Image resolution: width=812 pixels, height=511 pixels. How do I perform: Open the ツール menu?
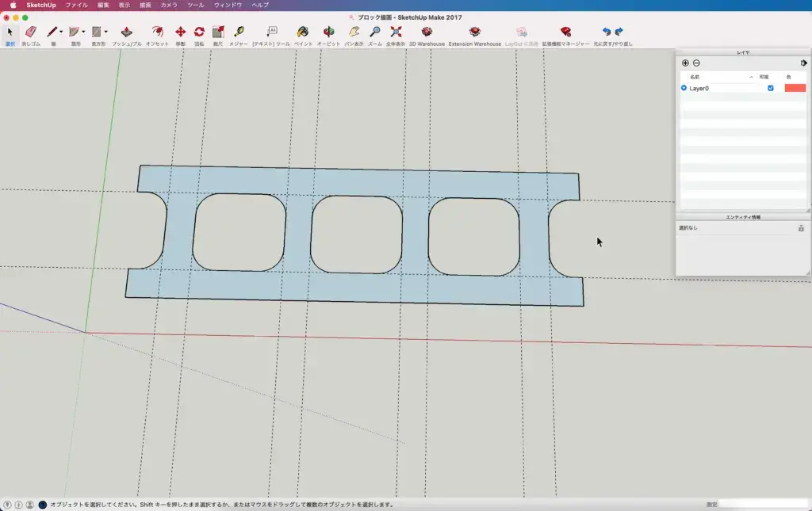196,6
